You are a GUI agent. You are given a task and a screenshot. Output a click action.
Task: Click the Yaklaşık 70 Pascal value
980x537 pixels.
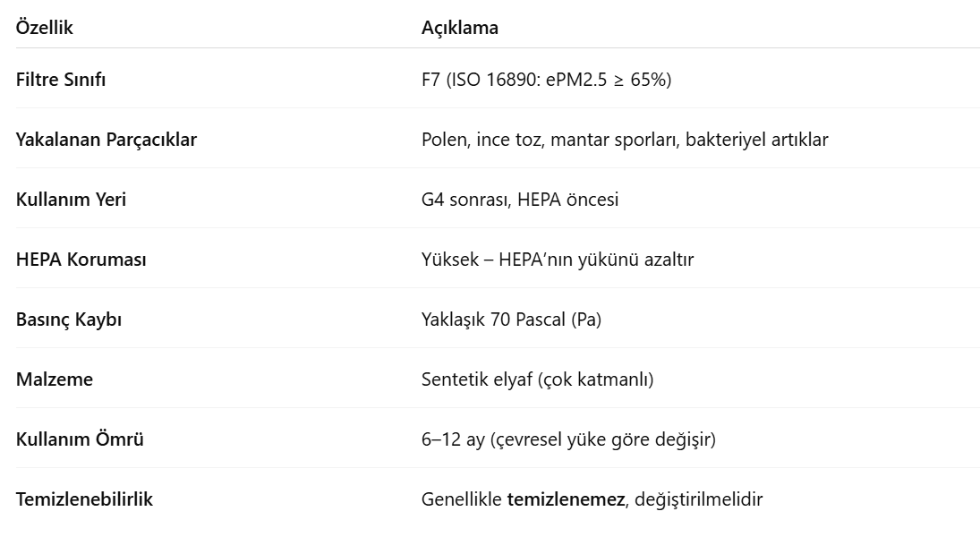[511, 320]
